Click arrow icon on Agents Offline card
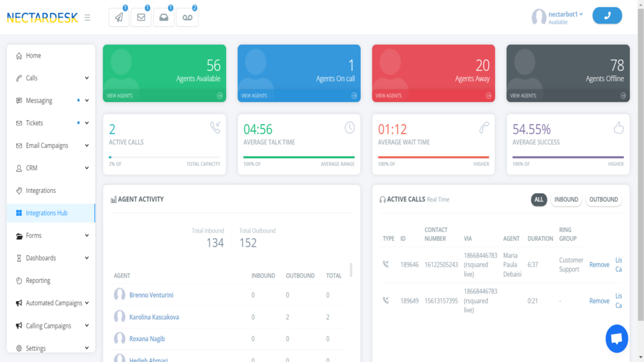 pyautogui.click(x=623, y=96)
